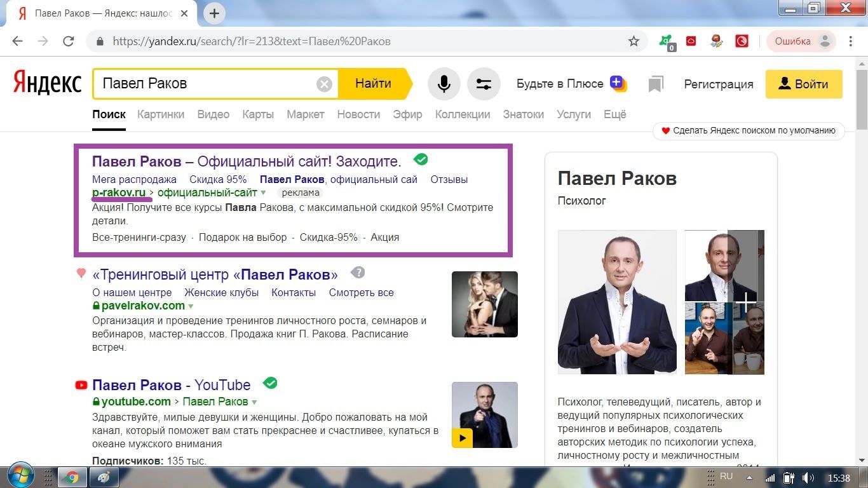The height and width of the screenshot is (488, 868).
Task: Switch to Коллекции tab
Action: pos(463,114)
